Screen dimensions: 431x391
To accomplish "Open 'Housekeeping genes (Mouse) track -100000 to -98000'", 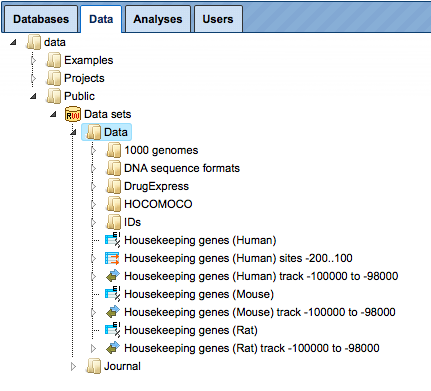I will coord(260,312).
